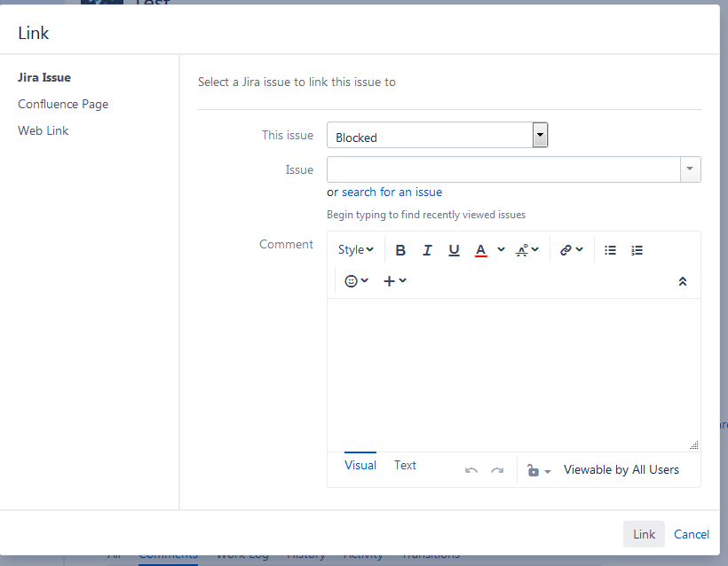Open the search for an issue link
Image resolution: width=728 pixels, height=566 pixels.
point(392,193)
